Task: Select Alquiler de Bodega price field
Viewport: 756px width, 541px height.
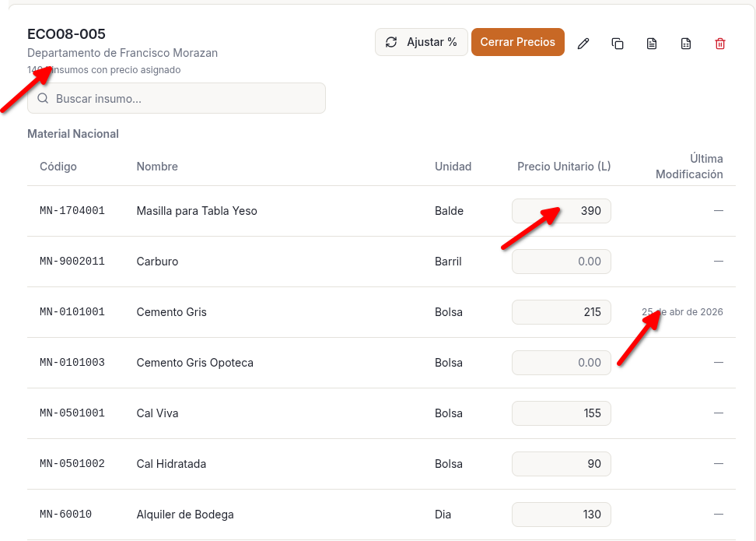Action: [x=561, y=515]
